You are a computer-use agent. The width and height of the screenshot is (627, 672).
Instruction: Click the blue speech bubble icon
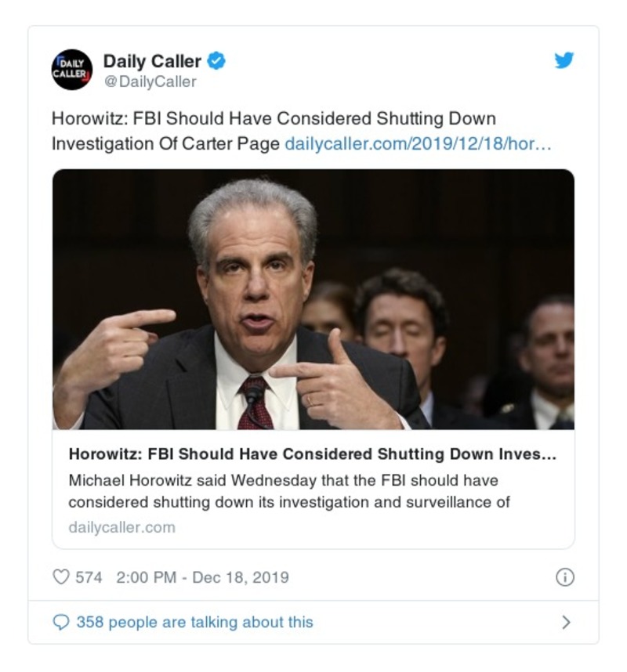61,622
